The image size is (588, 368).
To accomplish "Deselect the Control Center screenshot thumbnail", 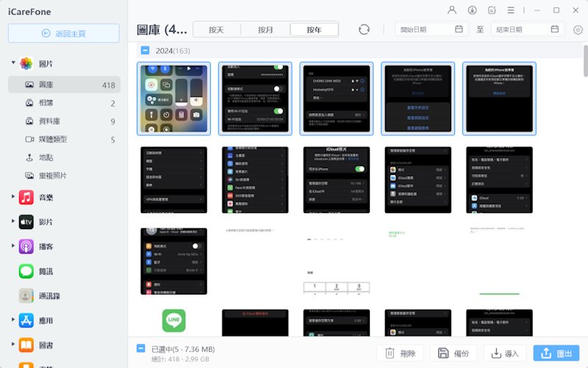I will point(173,98).
